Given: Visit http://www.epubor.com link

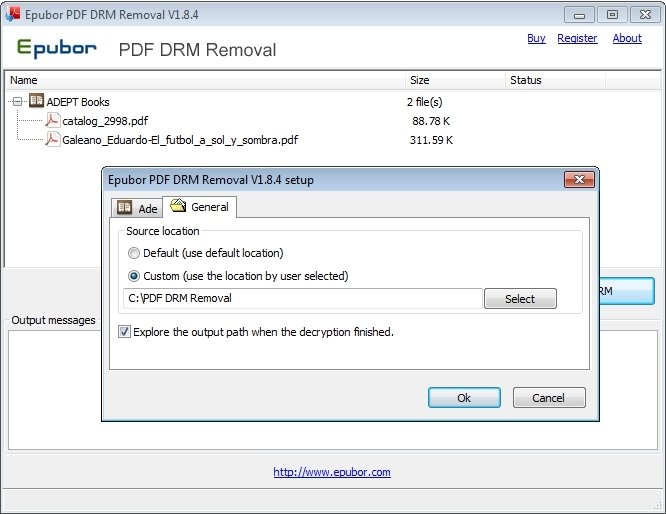Looking at the screenshot, I should click(332, 472).
